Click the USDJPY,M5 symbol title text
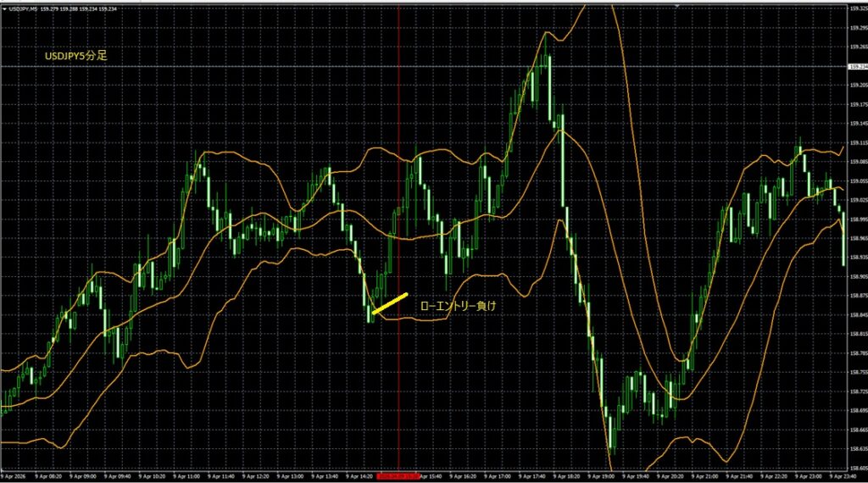 [23, 8]
